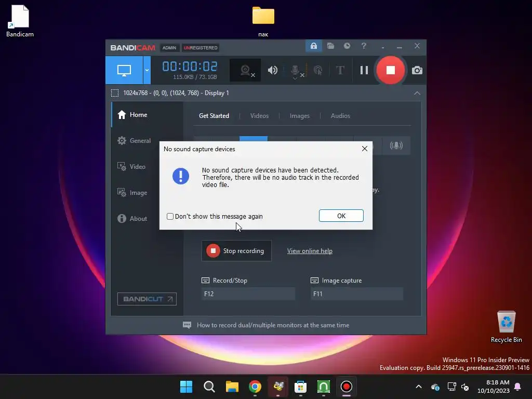Click the lock icon in title bar
Viewport: 532px width, 399px height.
pos(313,46)
